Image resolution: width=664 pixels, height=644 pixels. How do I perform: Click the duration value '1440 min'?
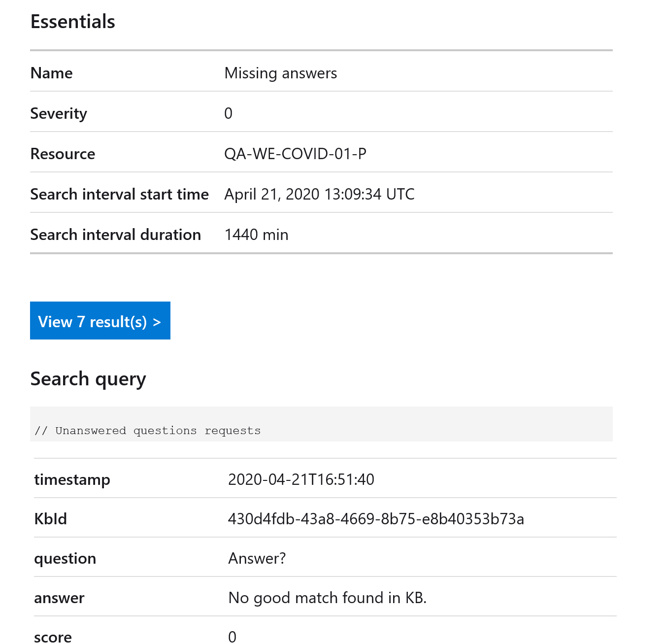[x=256, y=235]
